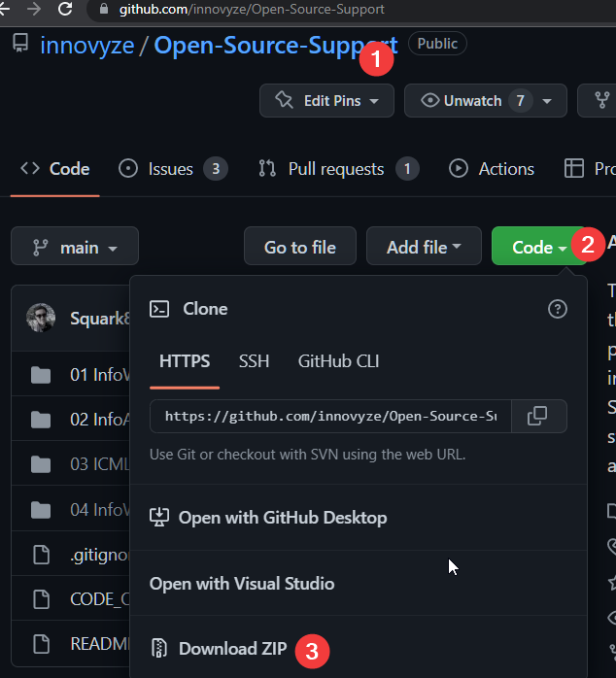This screenshot has height=678, width=616.
Task: Click the folder icon of the 01 Info row
Action: coord(41,375)
